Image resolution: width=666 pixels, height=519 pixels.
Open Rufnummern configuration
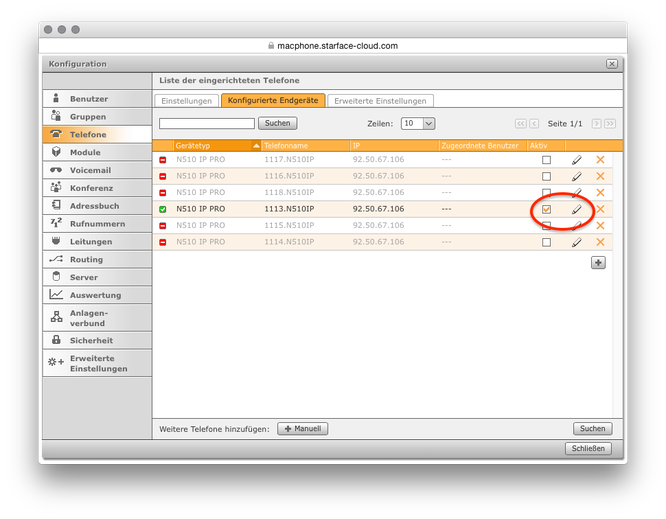point(97,223)
